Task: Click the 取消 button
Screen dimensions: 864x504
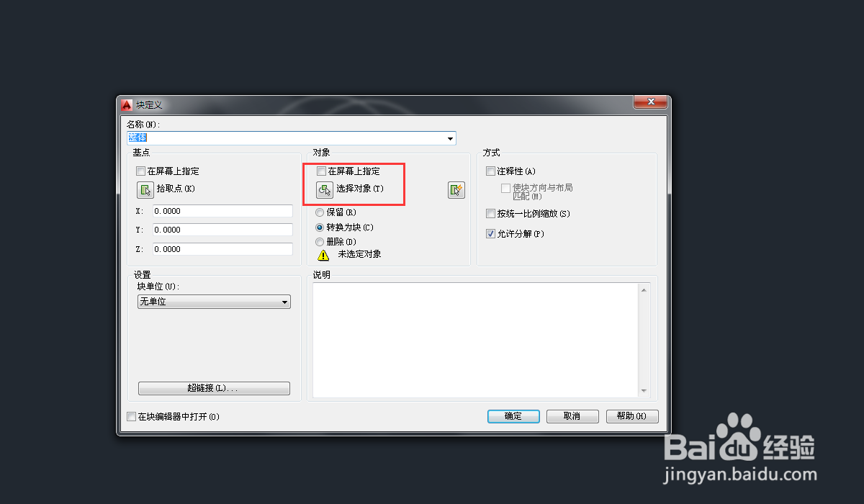Action: [x=572, y=416]
